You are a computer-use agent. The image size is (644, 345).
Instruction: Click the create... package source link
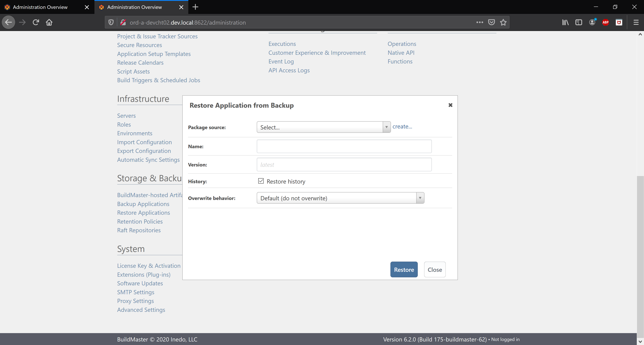pyautogui.click(x=402, y=127)
